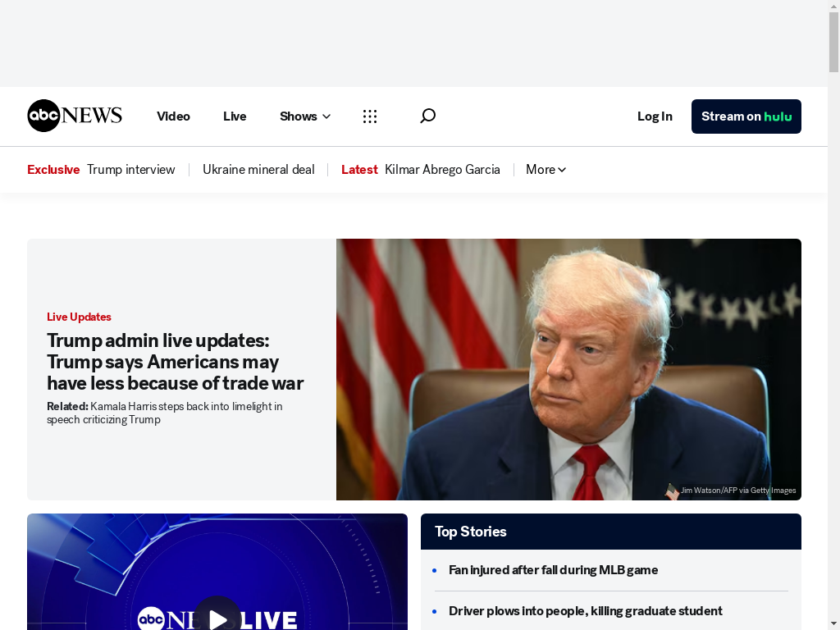Click the Exclusive label
This screenshot has width=840, height=630.
click(53, 169)
